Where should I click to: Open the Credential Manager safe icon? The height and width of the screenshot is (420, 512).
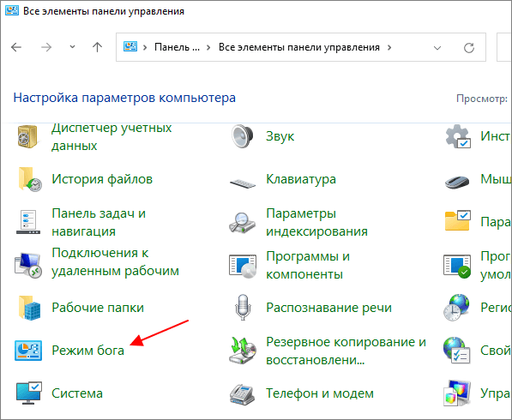click(27, 136)
